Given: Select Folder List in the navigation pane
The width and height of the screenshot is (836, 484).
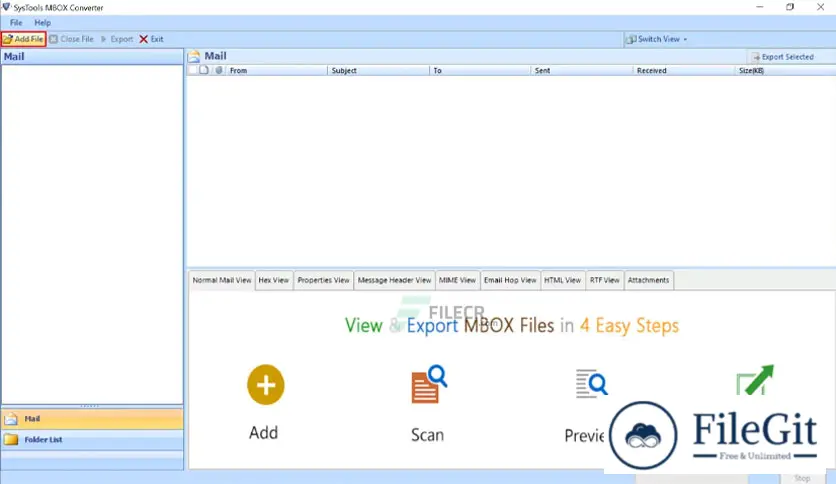Looking at the screenshot, I should pyautogui.click(x=92, y=440).
